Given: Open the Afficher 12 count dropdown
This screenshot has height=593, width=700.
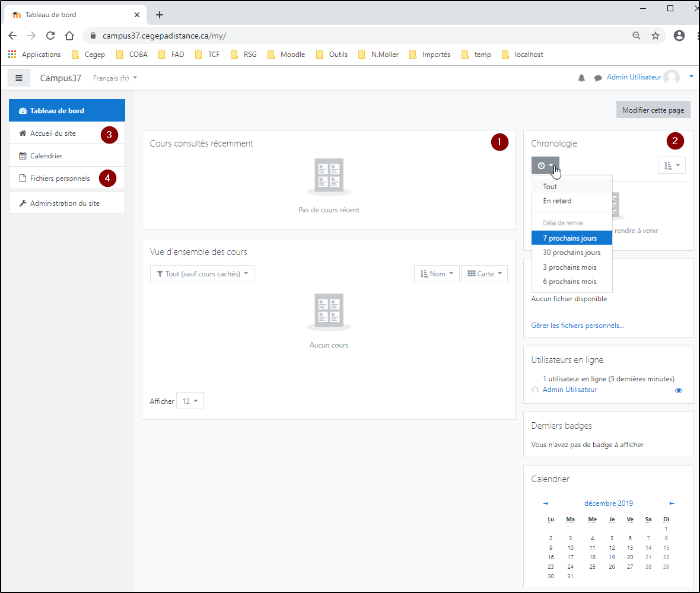Looking at the screenshot, I should coord(190,401).
